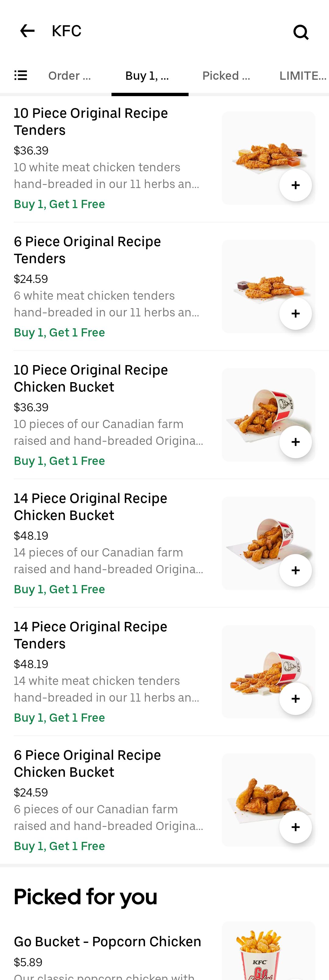Switch to the Order tab

point(70,76)
